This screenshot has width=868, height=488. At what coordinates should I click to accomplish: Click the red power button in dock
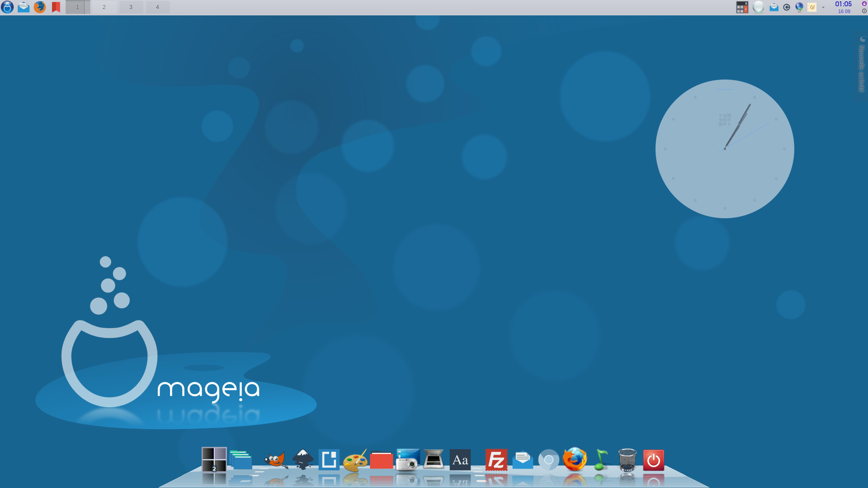(x=654, y=460)
